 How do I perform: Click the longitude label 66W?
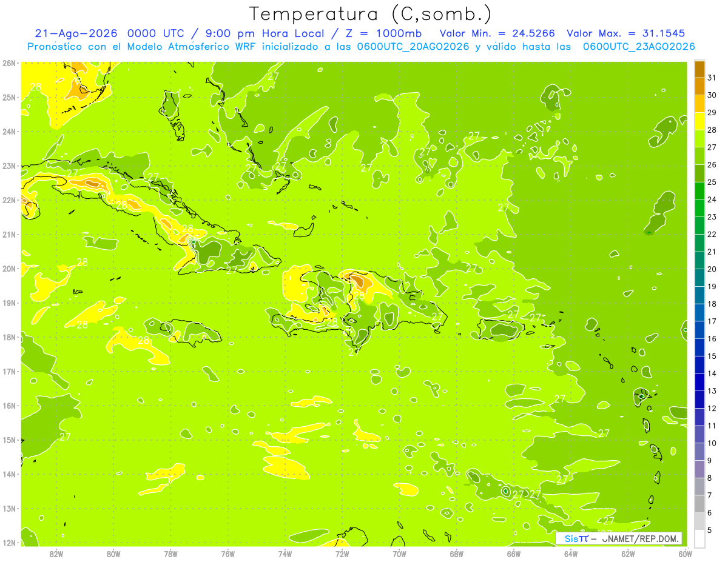coord(514,554)
